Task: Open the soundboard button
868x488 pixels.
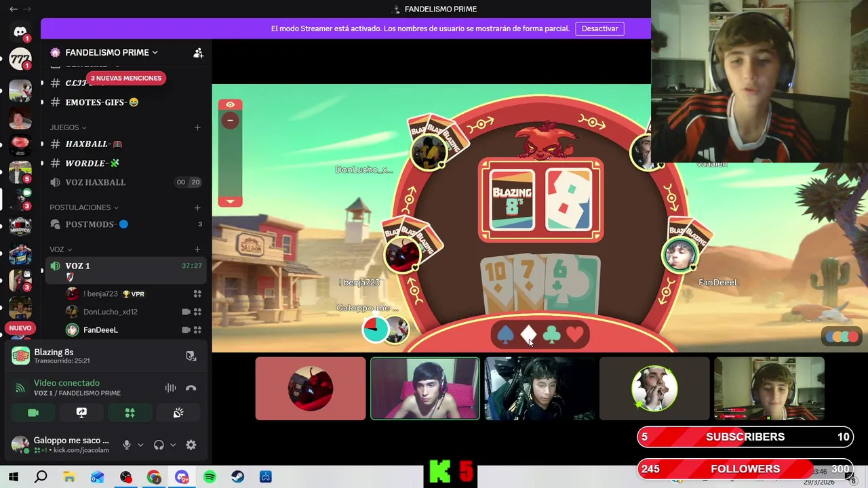Action: point(178,413)
